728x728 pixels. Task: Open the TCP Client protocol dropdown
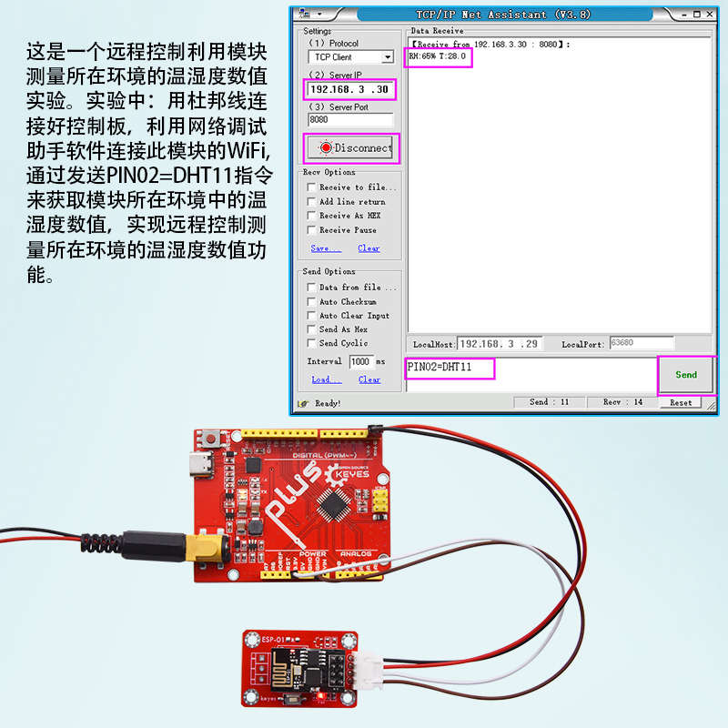click(388, 57)
